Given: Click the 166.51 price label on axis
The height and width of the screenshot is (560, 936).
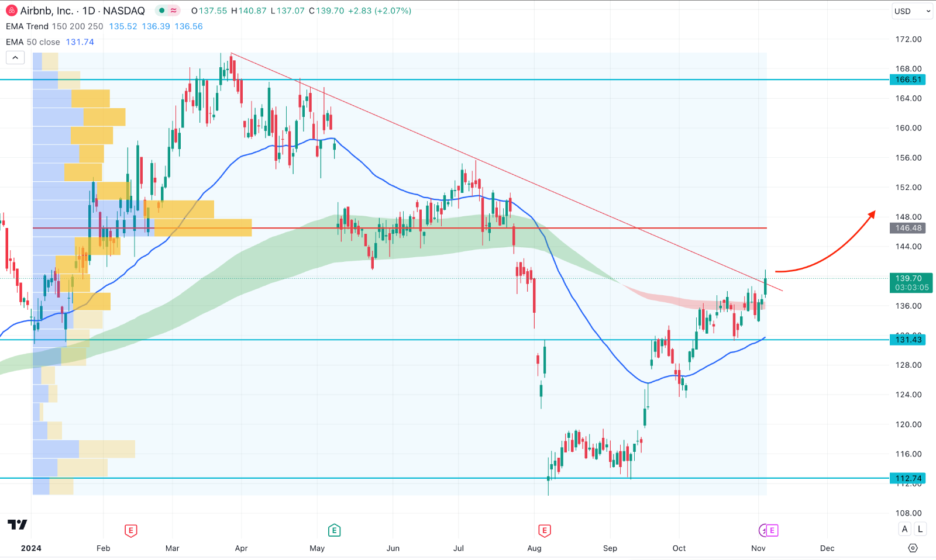Looking at the screenshot, I should coord(908,79).
